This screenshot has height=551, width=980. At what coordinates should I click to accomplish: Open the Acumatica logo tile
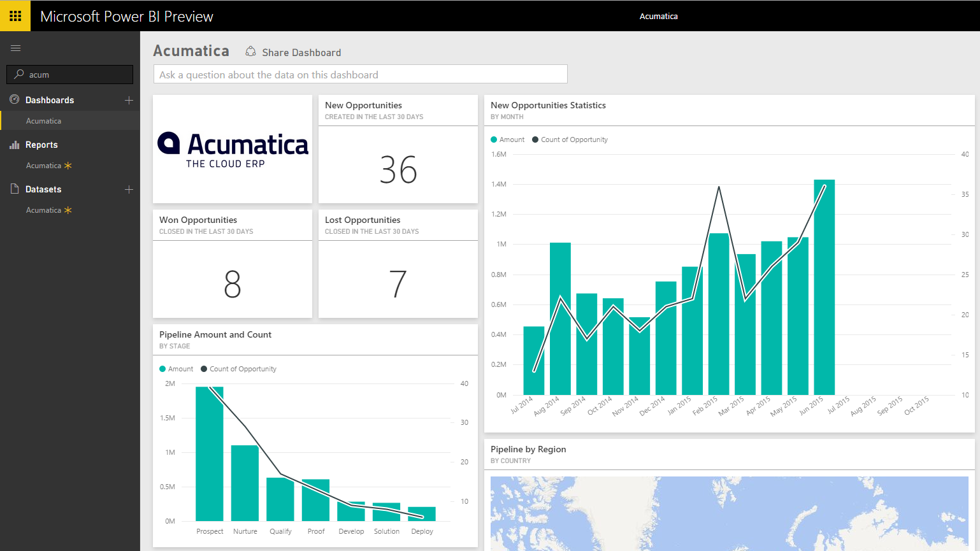coord(233,149)
